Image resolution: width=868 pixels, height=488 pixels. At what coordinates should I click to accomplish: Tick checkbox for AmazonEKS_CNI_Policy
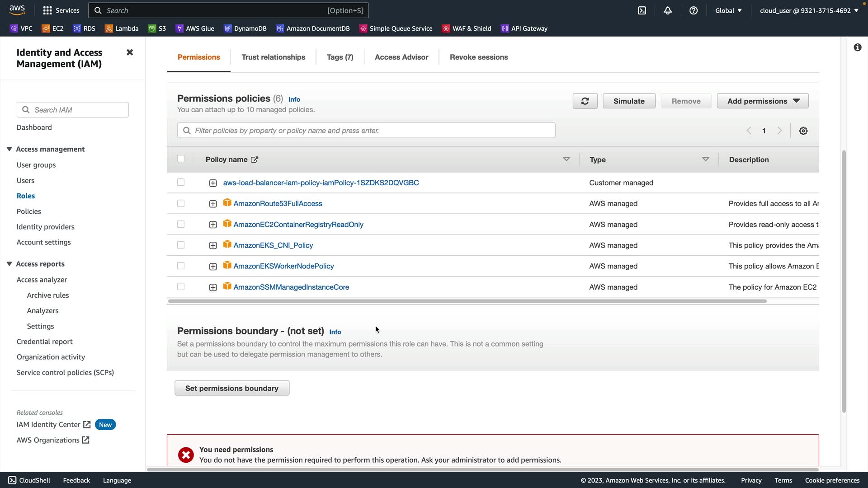[x=181, y=245]
